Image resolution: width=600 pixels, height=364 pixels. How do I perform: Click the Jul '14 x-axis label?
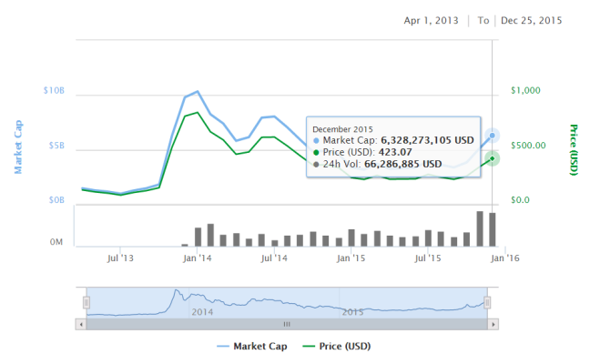[x=274, y=258]
